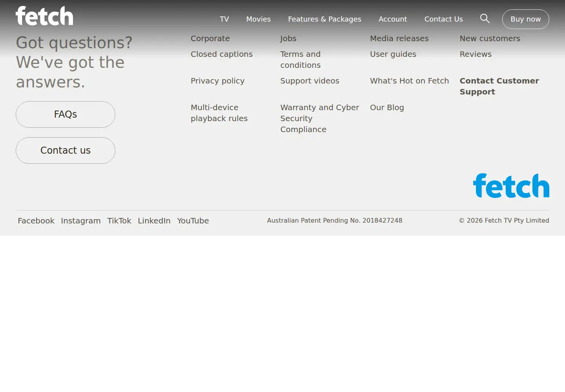Viewport: 565px width, 392px height.
Task: Open the New customers link
Action: click(490, 38)
